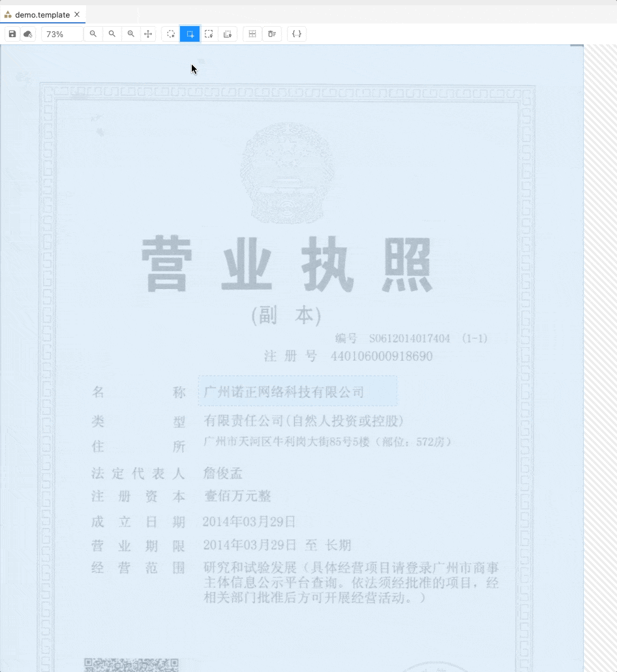Select the dashed-circle pointer select tool
Screen dimensions: 617x672
(x=171, y=34)
